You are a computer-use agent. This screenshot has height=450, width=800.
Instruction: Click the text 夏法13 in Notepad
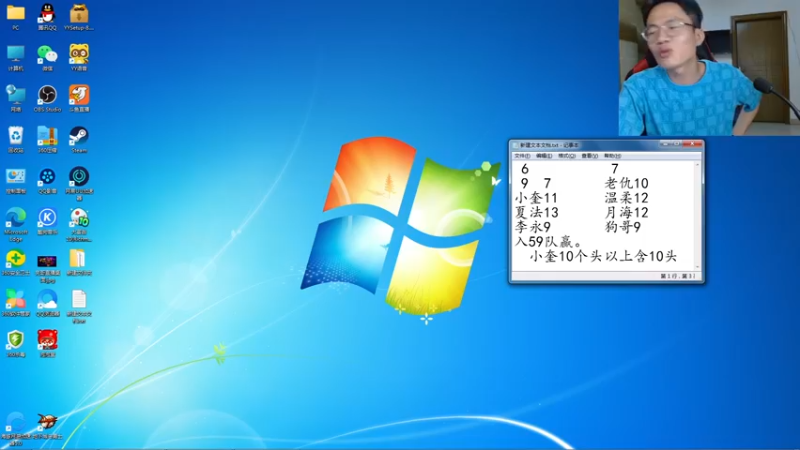click(537, 212)
